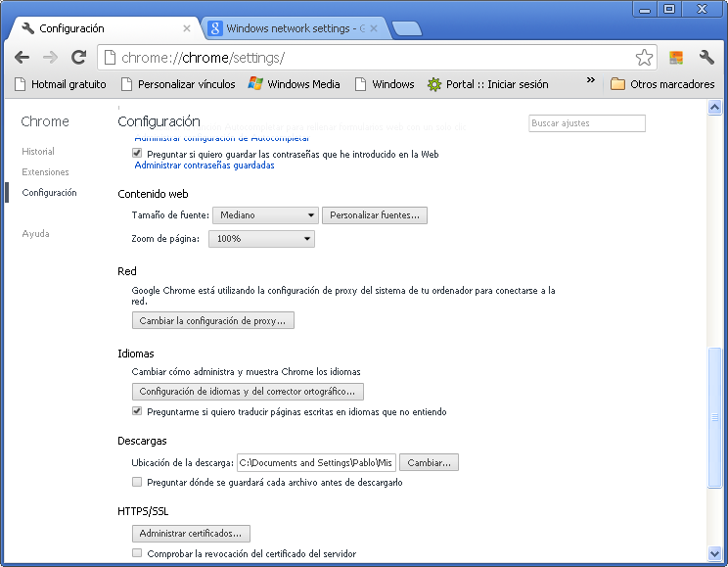Image resolution: width=728 pixels, height=567 pixels.
Task: Uncheck the save passwords prompt checkbox
Action: click(137, 154)
